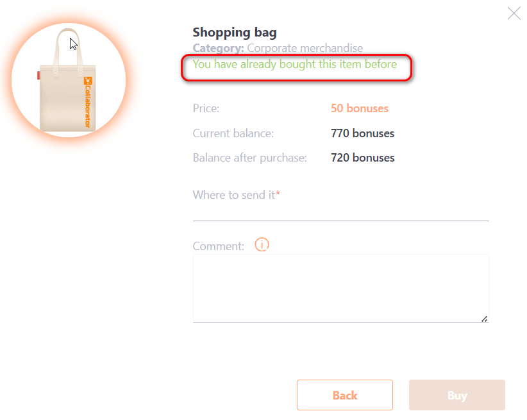Click the "Category:" label
The image size is (527, 420).
pos(218,48)
